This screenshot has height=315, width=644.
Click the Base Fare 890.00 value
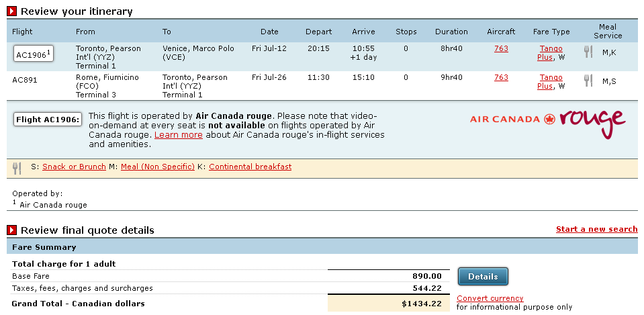pyautogui.click(x=427, y=276)
